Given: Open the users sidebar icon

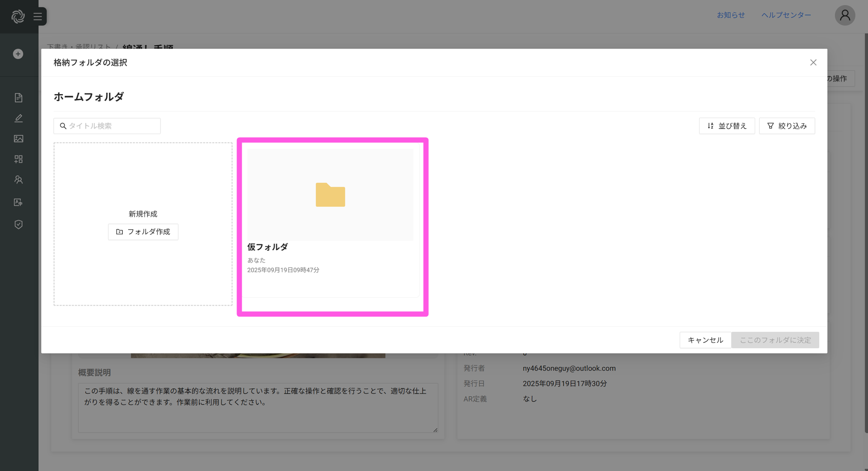Looking at the screenshot, I should 18,180.
